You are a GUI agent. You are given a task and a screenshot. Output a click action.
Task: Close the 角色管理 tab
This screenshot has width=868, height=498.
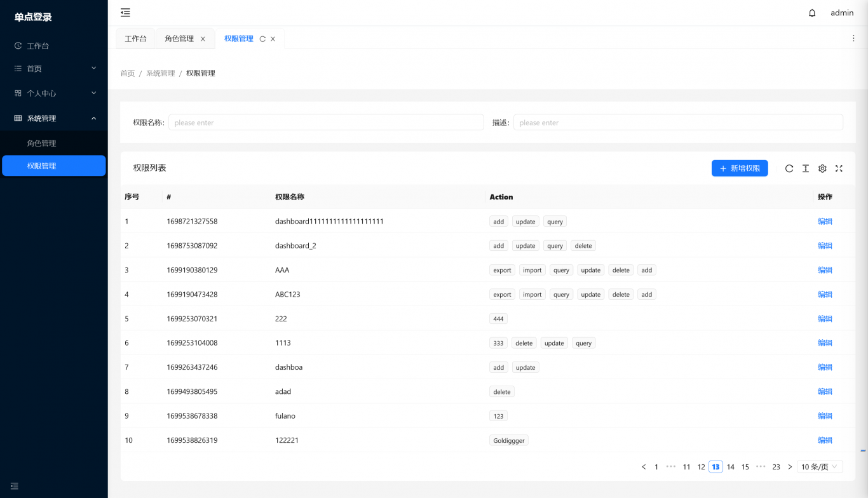203,39
